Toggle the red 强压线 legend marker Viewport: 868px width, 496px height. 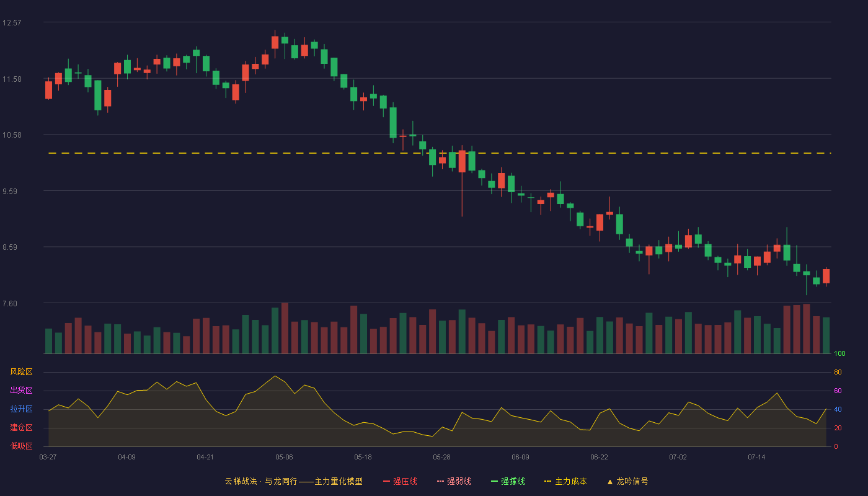pyautogui.click(x=386, y=481)
